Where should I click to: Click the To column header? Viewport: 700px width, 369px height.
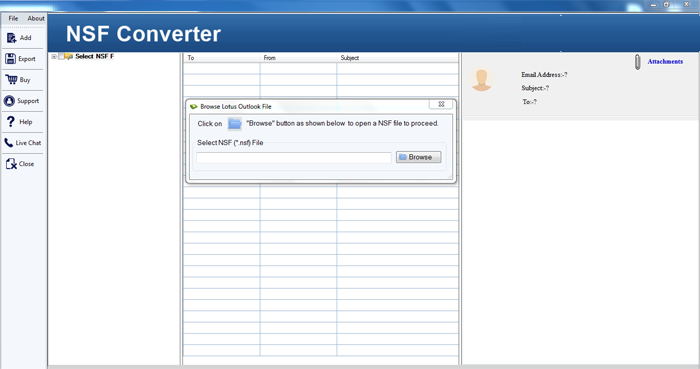221,58
